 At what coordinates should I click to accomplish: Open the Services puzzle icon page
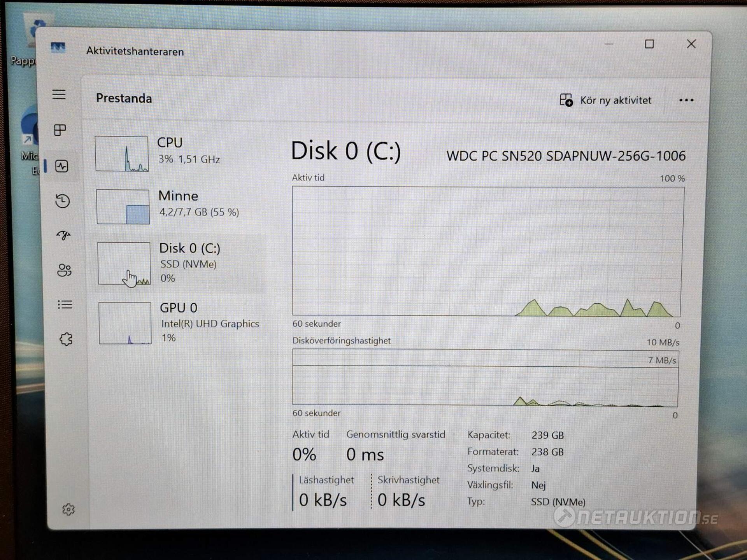click(x=66, y=339)
